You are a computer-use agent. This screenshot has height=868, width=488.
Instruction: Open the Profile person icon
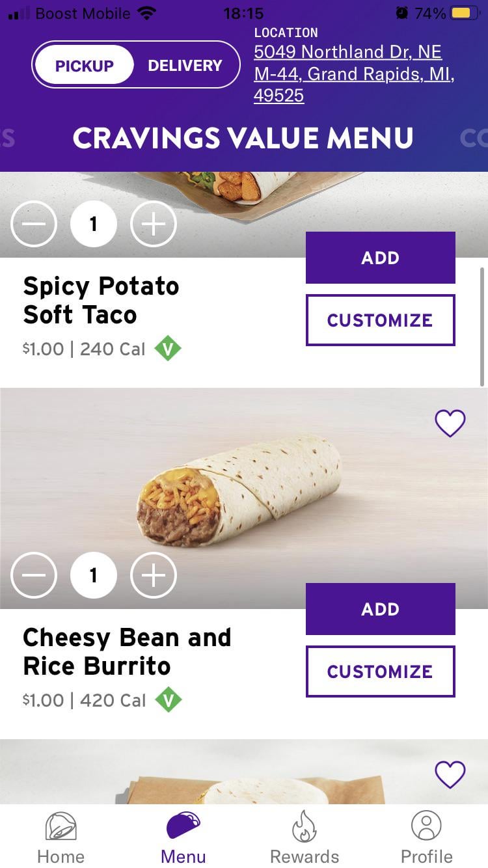point(426,826)
